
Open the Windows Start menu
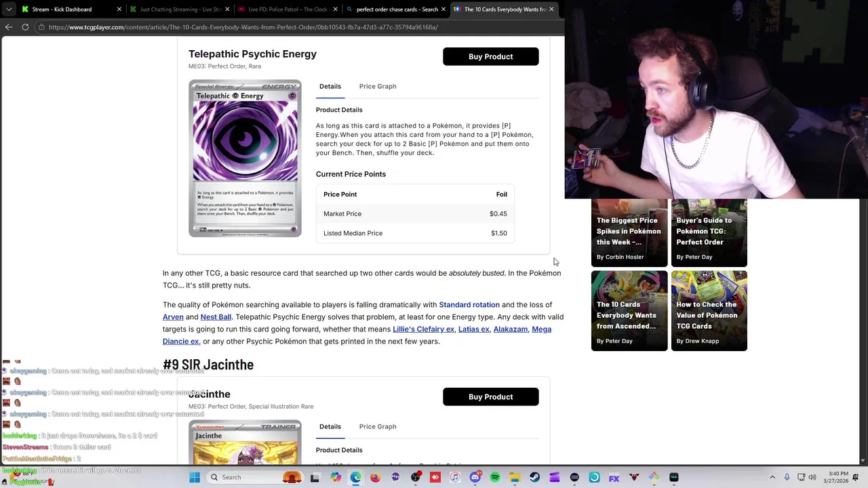pyautogui.click(x=195, y=477)
